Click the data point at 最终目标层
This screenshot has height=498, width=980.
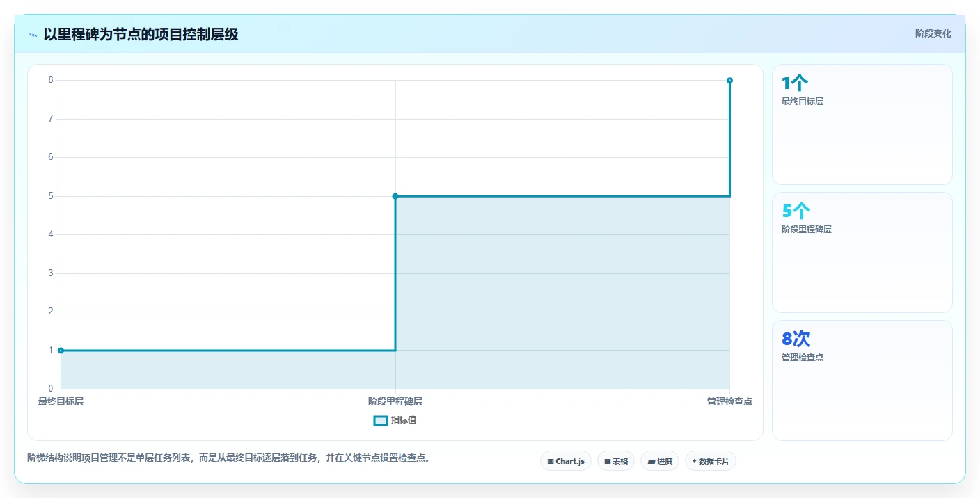(x=61, y=351)
